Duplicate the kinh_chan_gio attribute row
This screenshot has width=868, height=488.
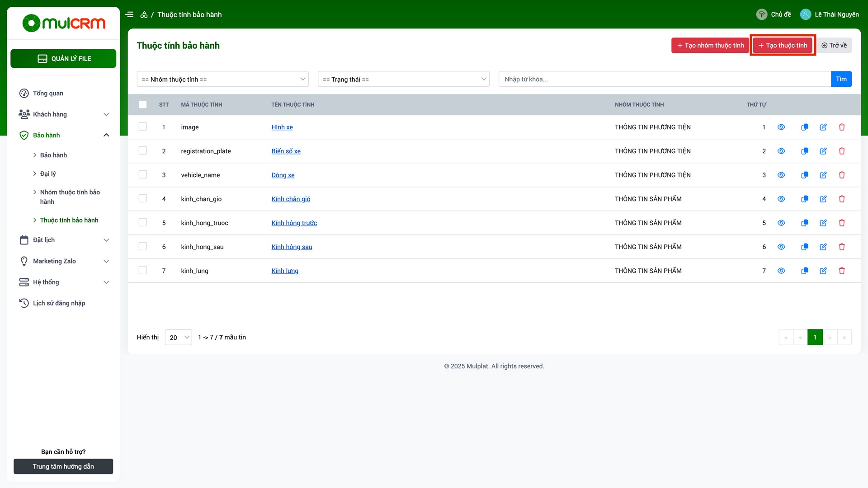pyautogui.click(x=804, y=199)
